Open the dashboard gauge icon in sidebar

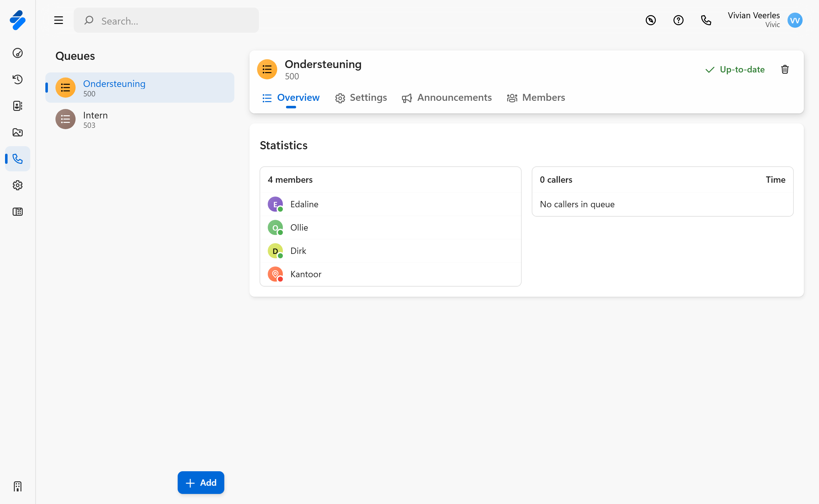point(18,53)
